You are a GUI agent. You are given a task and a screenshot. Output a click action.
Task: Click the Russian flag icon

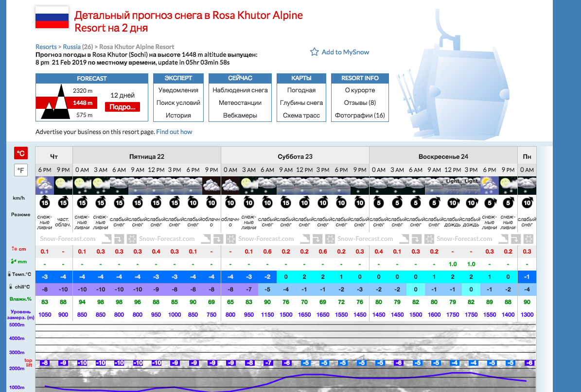click(x=52, y=17)
